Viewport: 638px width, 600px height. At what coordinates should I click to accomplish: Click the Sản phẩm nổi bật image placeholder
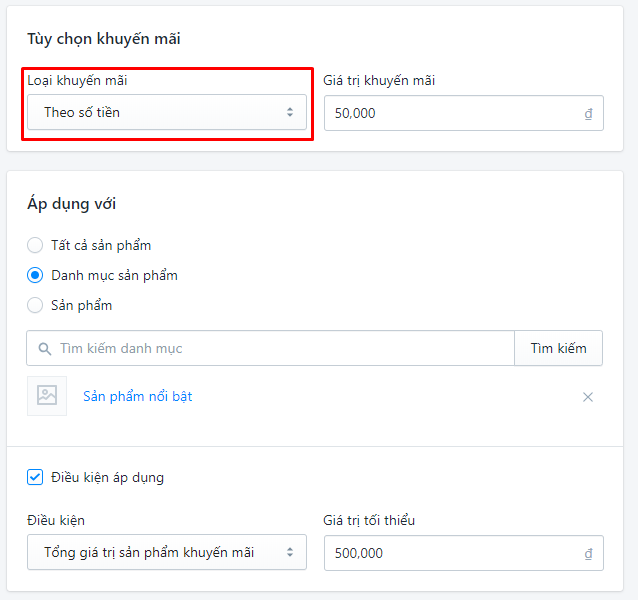pyautogui.click(x=47, y=396)
